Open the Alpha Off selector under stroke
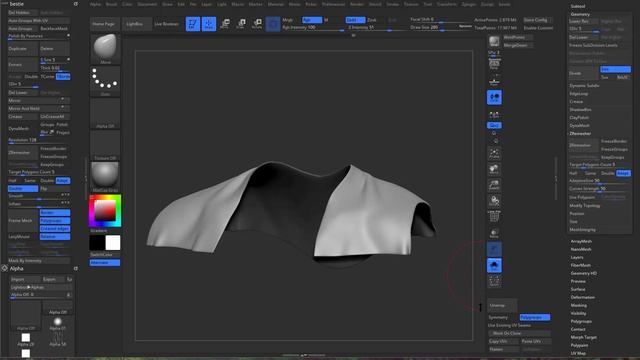The height and width of the screenshot is (360, 640). 105,113
